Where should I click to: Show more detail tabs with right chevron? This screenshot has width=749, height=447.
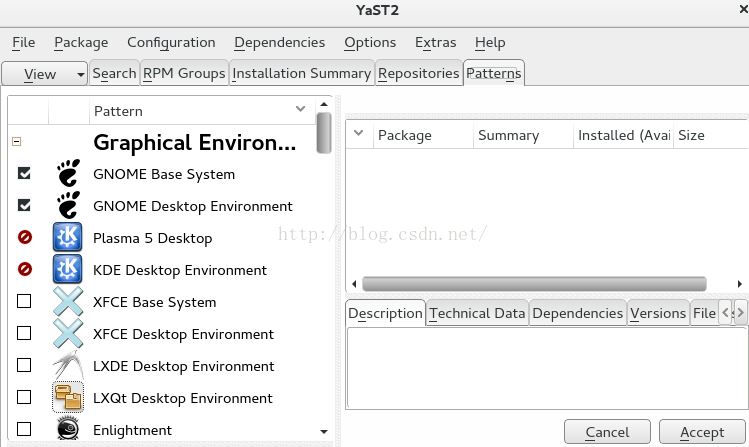(740, 313)
